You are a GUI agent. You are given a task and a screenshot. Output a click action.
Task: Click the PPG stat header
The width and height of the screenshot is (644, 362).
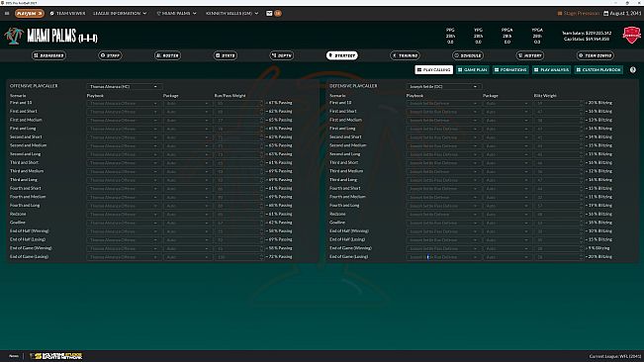tap(450, 30)
